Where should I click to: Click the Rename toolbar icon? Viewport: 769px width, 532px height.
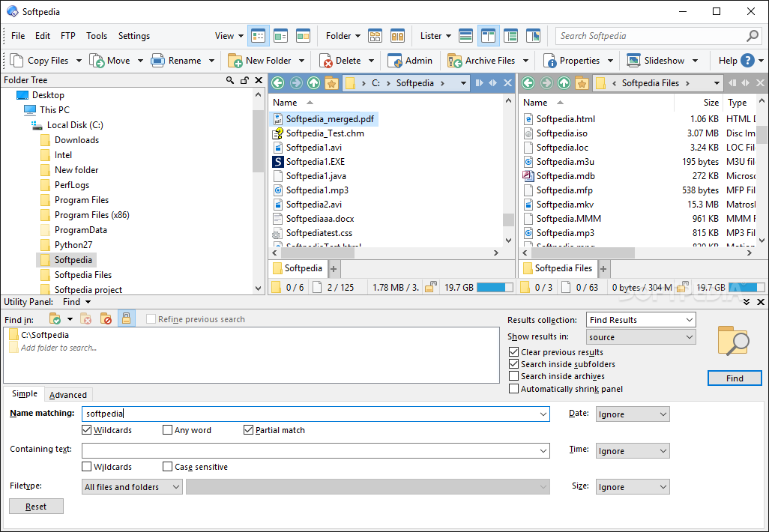pyautogui.click(x=158, y=60)
